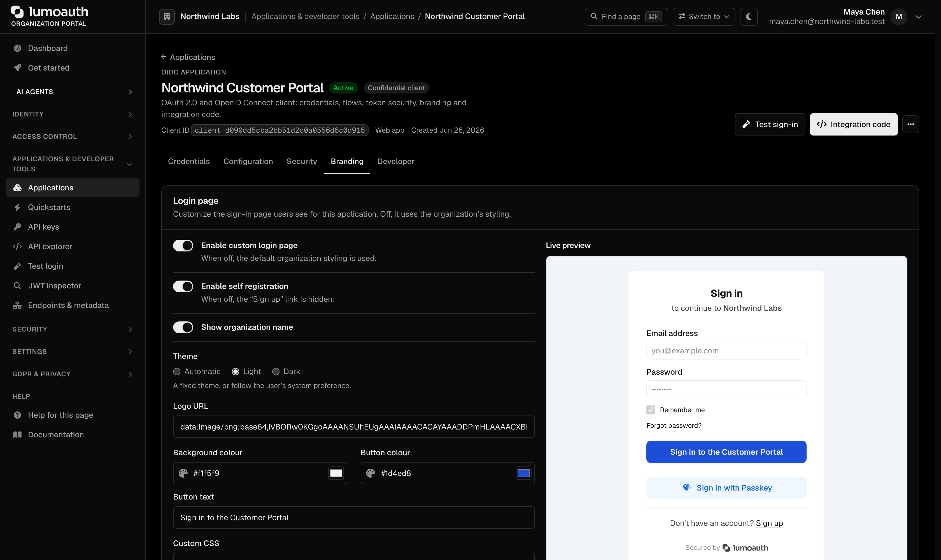Toggle Enable self registration switch
Screen dimensions: 941x560
click(x=183, y=286)
